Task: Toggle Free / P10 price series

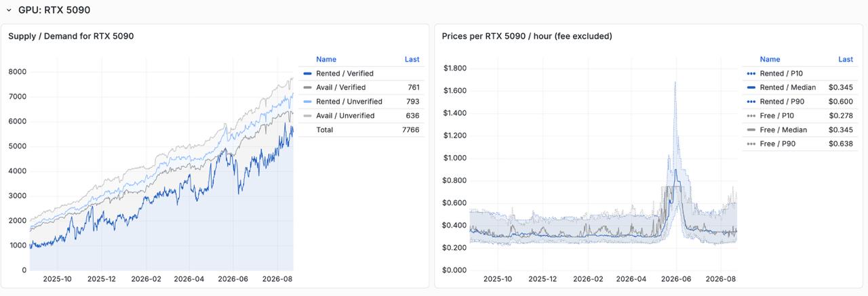Action: pos(777,116)
